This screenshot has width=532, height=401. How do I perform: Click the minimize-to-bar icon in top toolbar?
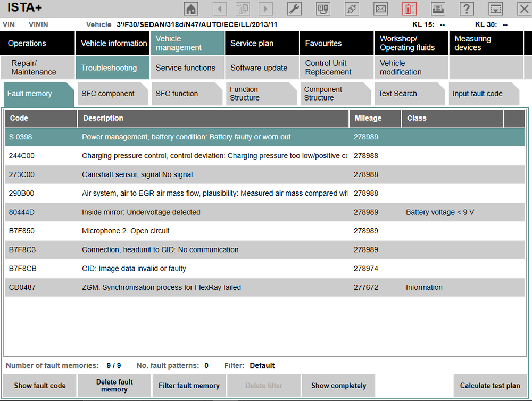[x=495, y=9]
